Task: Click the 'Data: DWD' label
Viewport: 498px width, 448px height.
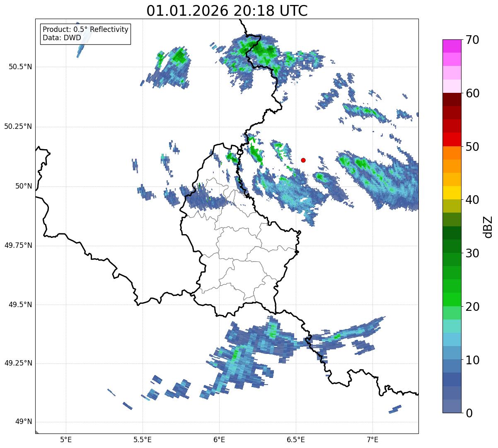Action: 62,38
